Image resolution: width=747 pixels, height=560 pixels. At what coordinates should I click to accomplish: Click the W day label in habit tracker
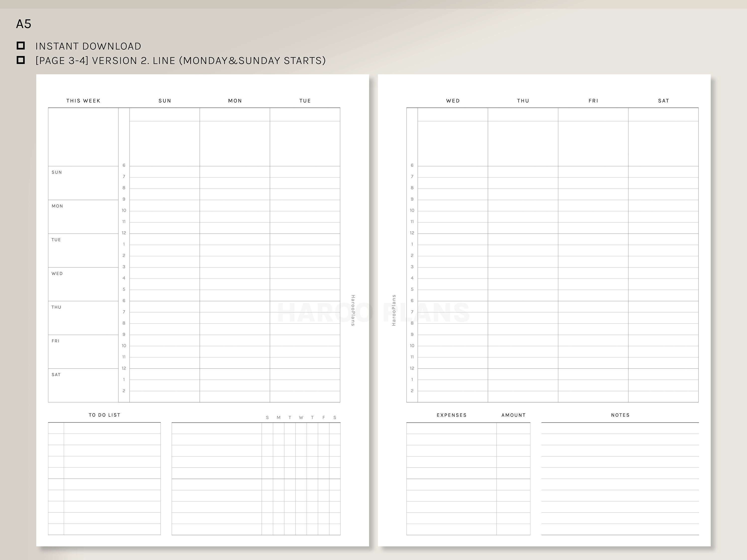pos(301,418)
